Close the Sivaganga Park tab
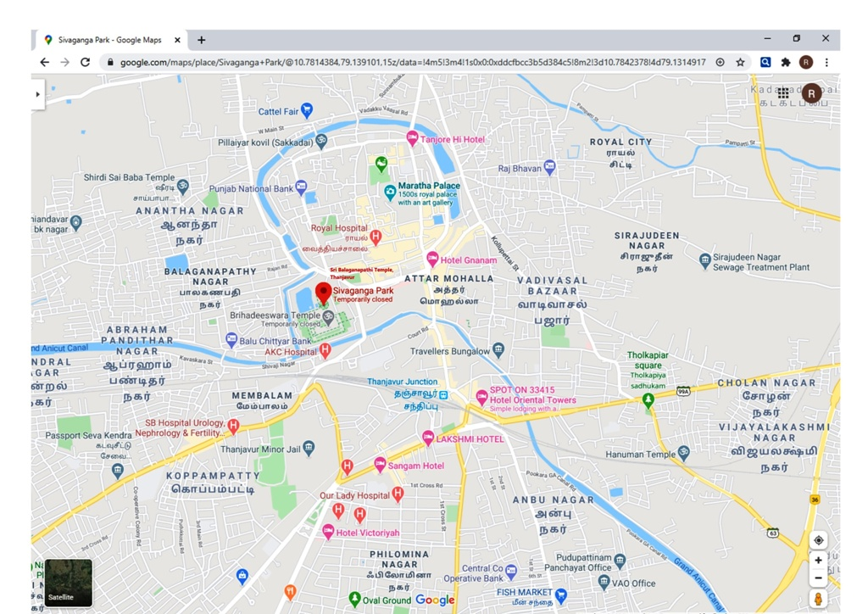Screen dimensions: 868x614 177,40
